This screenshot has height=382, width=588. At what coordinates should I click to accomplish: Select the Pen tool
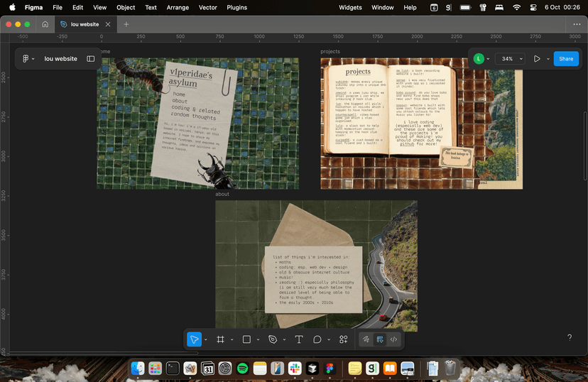click(x=273, y=339)
